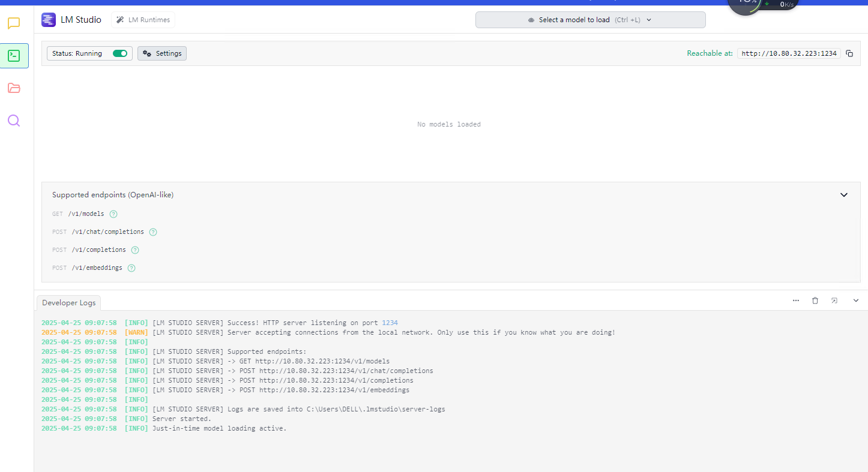Collapse the Supported endpoints section
Image resolution: width=868 pixels, height=472 pixels.
point(844,195)
